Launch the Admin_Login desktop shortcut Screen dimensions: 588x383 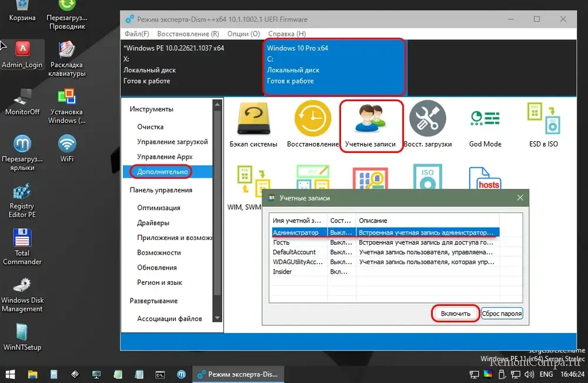pyautogui.click(x=22, y=55)
